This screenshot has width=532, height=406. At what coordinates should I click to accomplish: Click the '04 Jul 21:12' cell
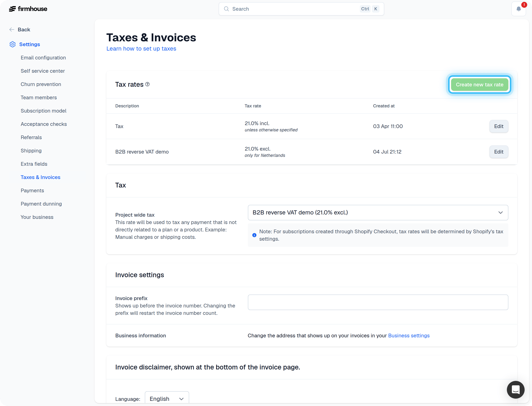[x=387, y=152]
